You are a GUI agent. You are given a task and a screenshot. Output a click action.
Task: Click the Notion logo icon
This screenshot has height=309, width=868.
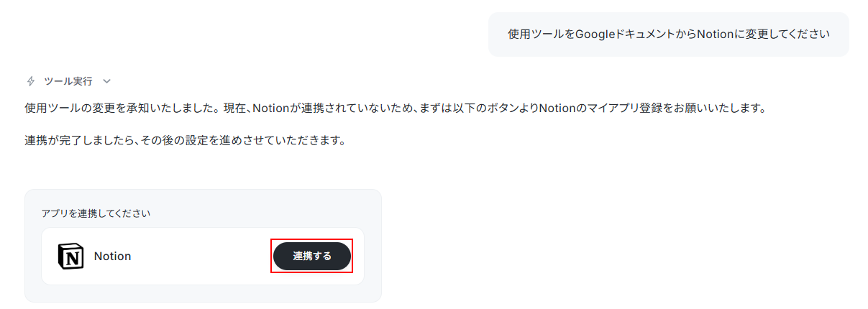[70, 256]
